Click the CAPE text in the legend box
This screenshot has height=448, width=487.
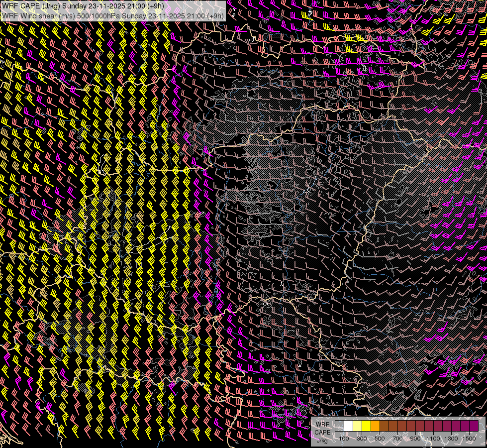pyautogui.click(x=322, y=432)
